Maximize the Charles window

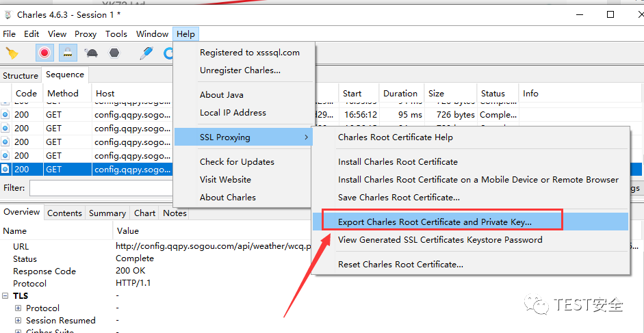click(x=610, y=15)
